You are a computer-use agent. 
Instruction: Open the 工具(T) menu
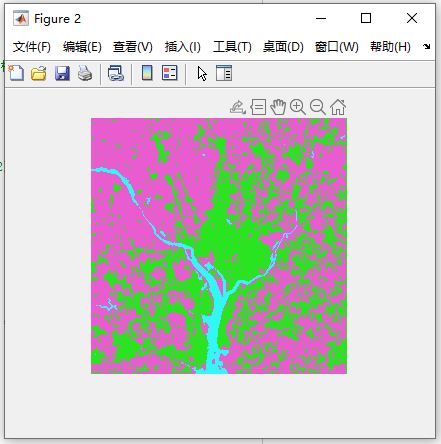click(x=232, y=47)
